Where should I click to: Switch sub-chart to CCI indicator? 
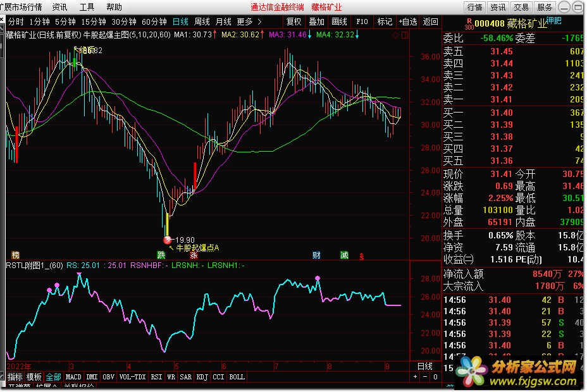point(219,377)
